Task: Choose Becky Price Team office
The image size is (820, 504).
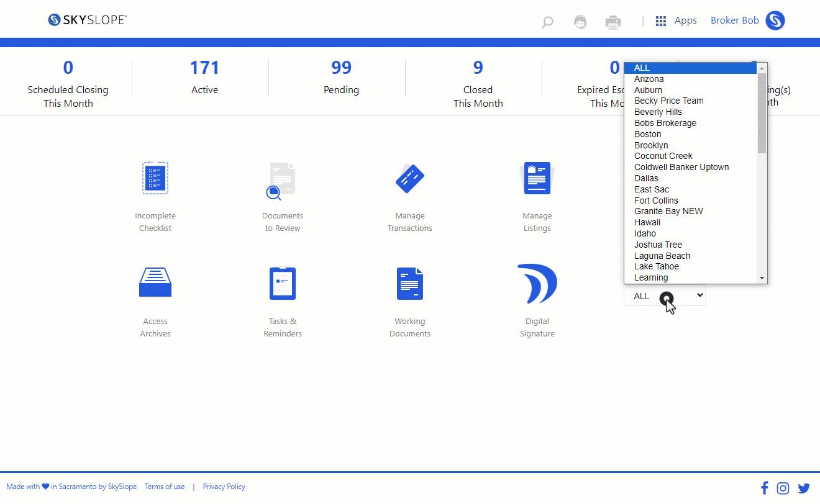Action: tap(691, 101)
